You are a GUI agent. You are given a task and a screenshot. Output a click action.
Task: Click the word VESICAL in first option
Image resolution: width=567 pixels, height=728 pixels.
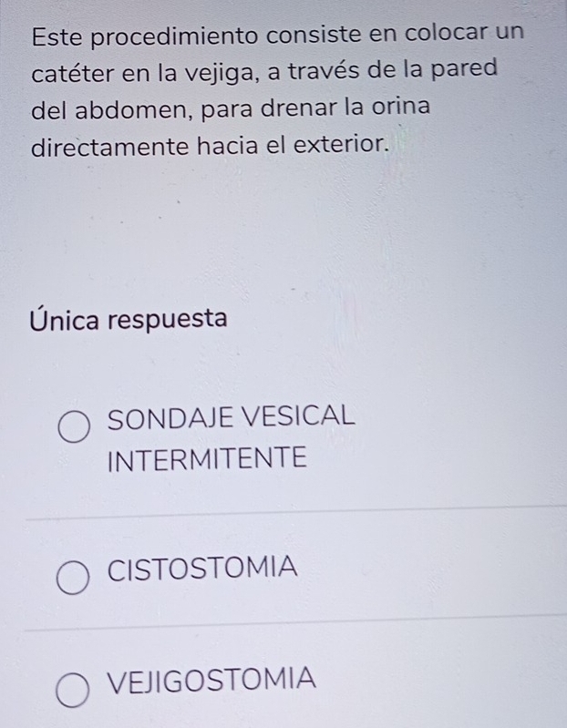[x=299, y=415]
